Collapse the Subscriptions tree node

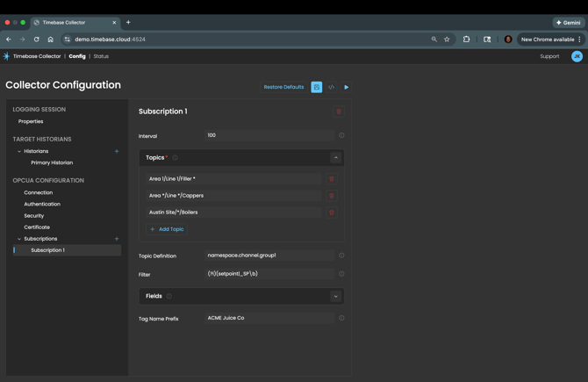click(x=19, y=239)
